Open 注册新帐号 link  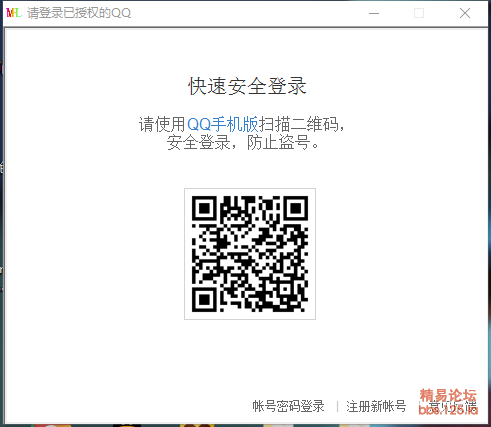[x=376, y=406]
